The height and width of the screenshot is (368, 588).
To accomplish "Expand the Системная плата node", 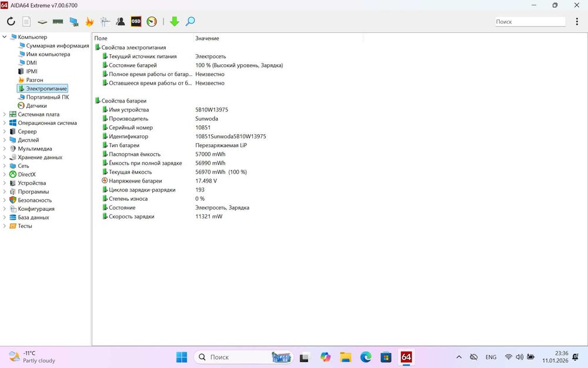I will [x=5, y=114].
